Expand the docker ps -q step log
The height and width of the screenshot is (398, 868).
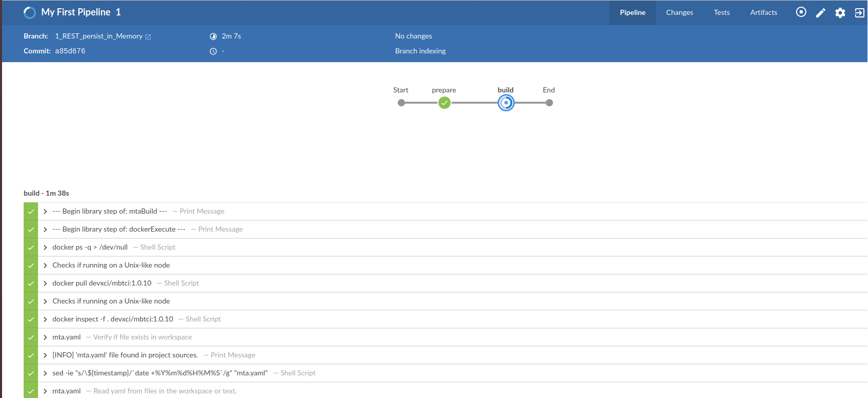tap(45, 248)
